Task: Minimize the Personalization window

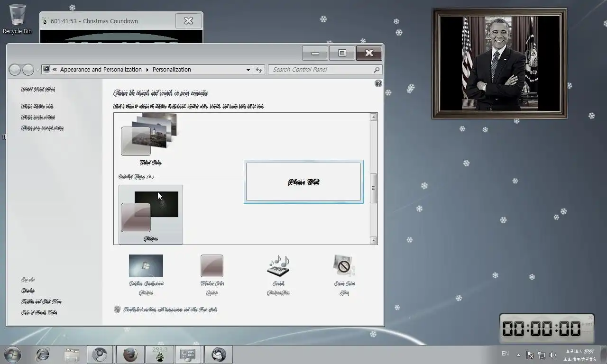Action: 315,53
